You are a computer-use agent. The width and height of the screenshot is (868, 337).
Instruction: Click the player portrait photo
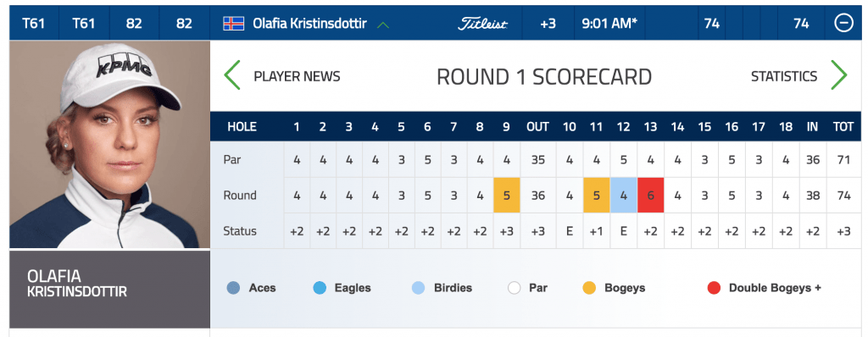tap(109, 145)
